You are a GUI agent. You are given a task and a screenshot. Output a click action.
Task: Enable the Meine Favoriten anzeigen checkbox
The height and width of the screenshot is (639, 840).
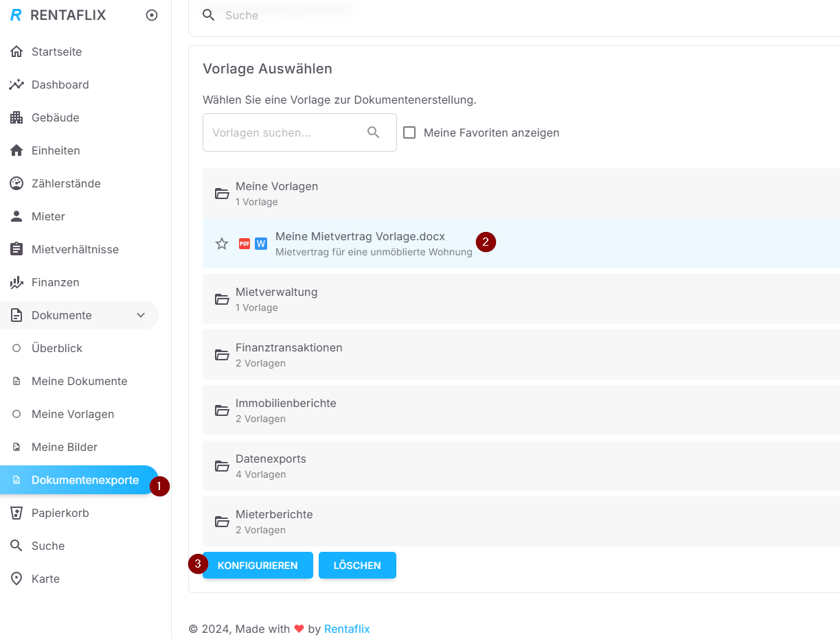tap(409, 132)
